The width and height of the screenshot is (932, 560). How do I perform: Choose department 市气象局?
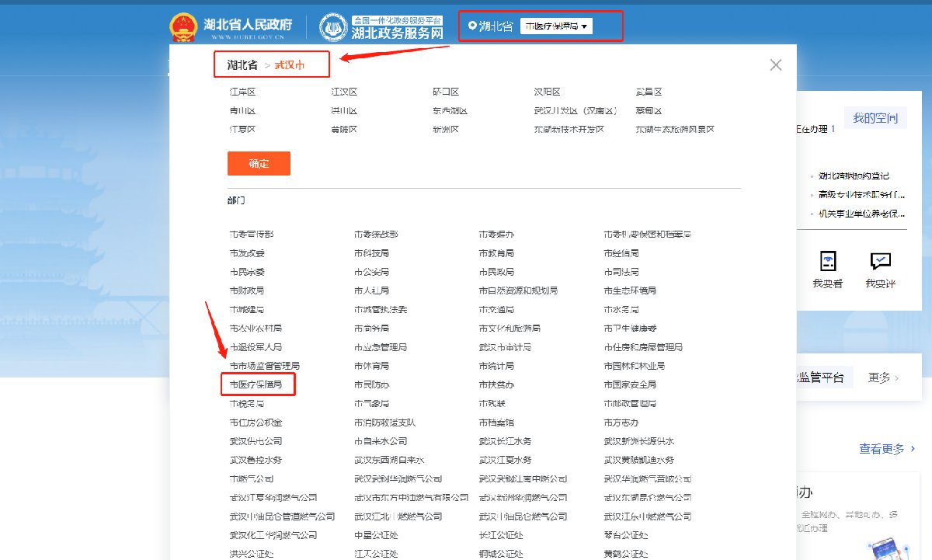pyautogui.click(x=371, y=404)
